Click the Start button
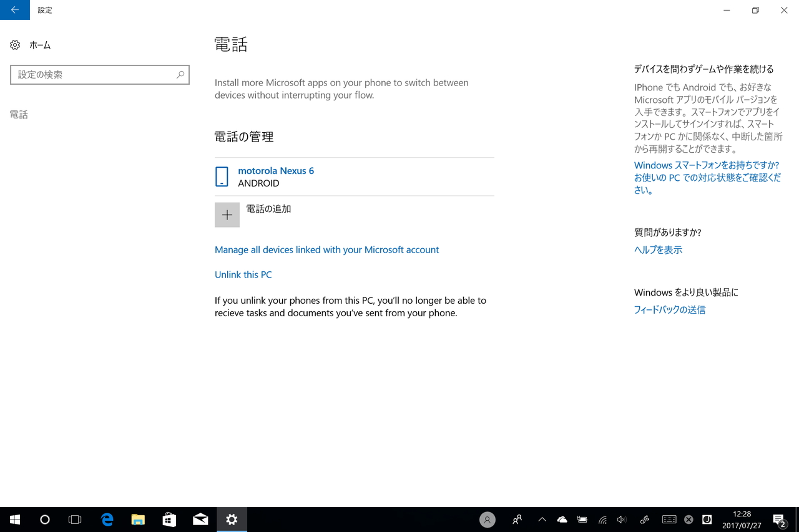Viewport: 799px width, 532px height. 14,519
